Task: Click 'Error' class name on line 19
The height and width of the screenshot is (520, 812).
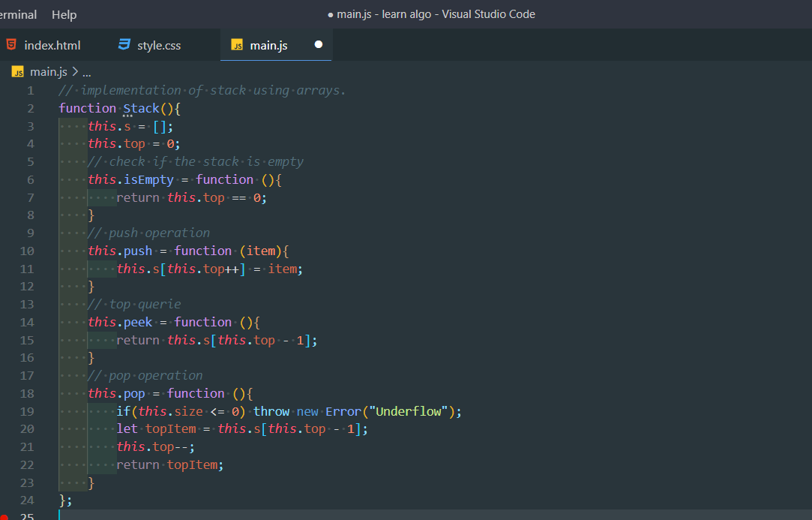Action: point(343,411)
